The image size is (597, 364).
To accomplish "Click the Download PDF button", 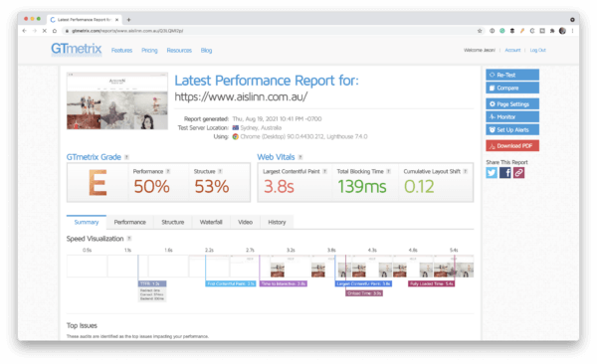I will 512,146.
